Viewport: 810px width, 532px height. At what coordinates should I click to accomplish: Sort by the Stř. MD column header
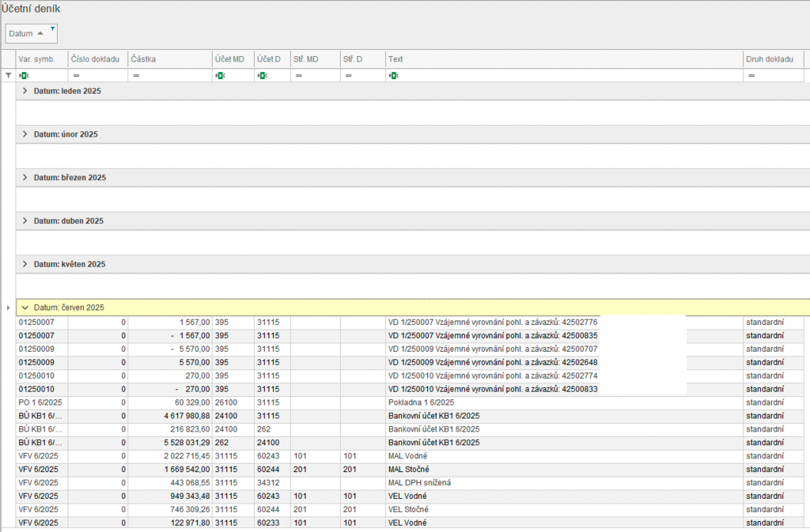[x=315, y=59]
